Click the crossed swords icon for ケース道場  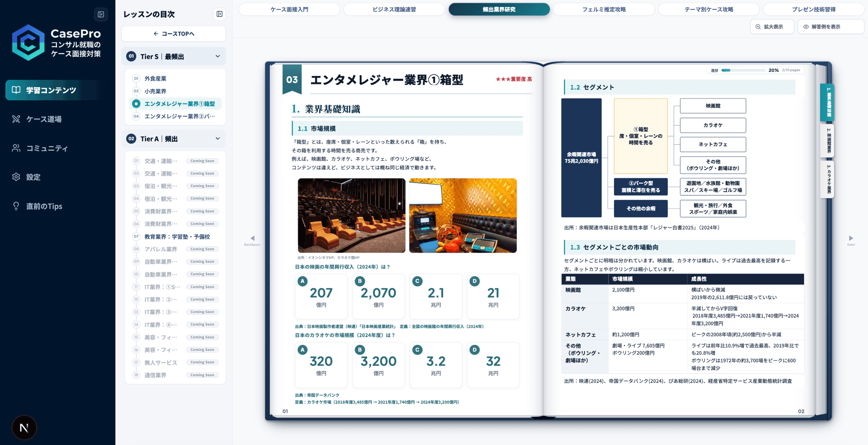(x=16, y=119)
